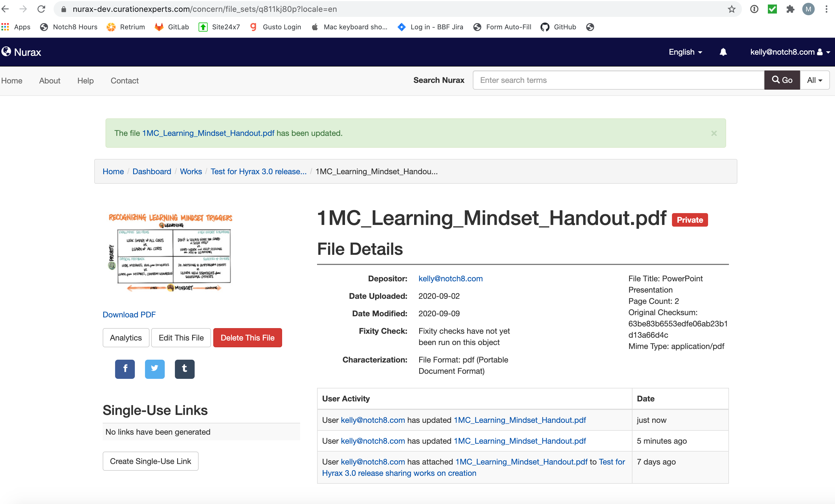Screen dimensions: 835x504
Task: Open kelly@notch8.com user menu
Action: tap(790, 52)
